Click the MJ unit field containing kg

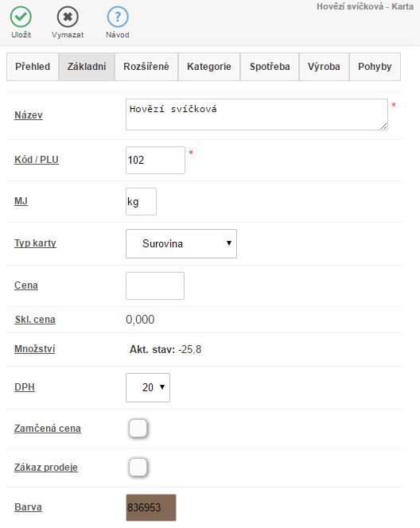(141, 202)
